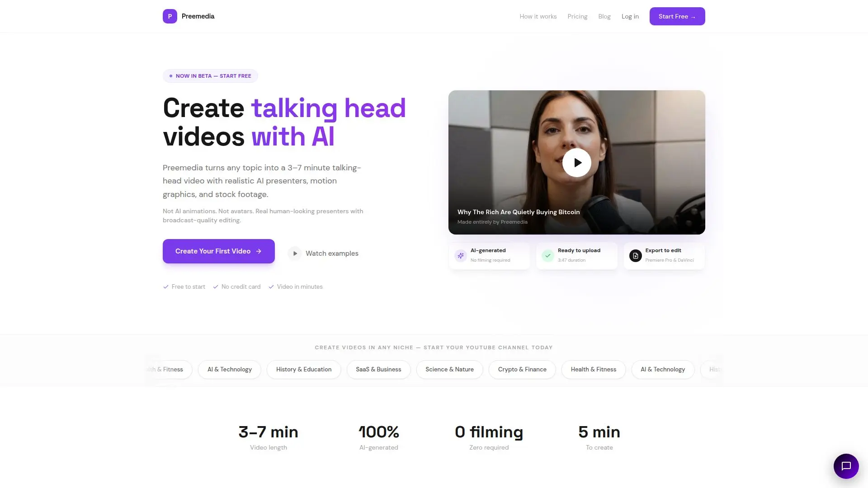Click the NOW IN BETA — START FREE badge
The image size is (868, 488).
click(x=210, y=76)
